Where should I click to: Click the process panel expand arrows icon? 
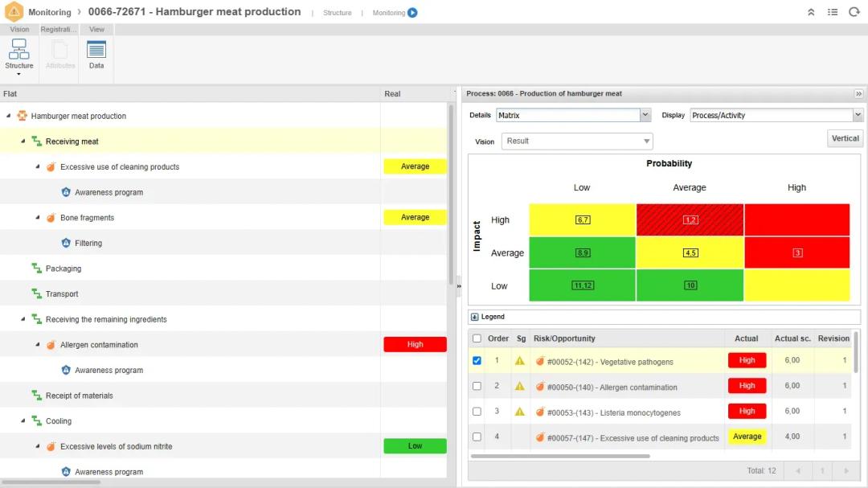coord(858,94)
